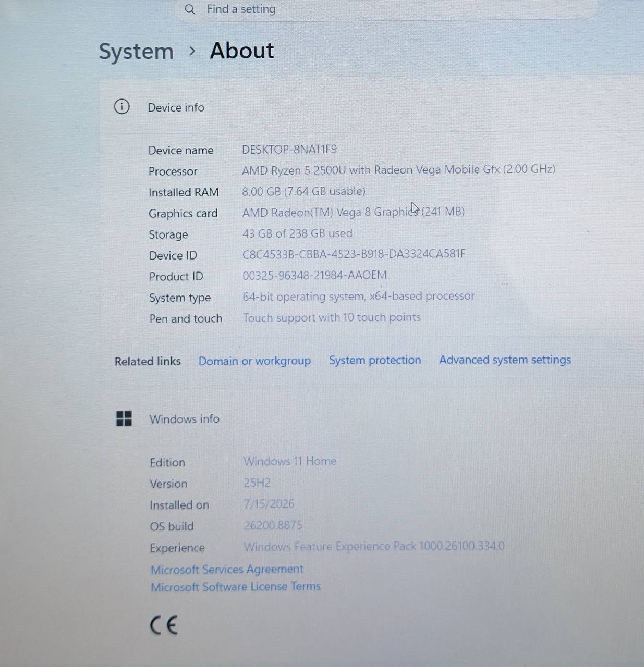
Task: Select the Windows 11 Home edition value
Action: [x=290, y=462]
